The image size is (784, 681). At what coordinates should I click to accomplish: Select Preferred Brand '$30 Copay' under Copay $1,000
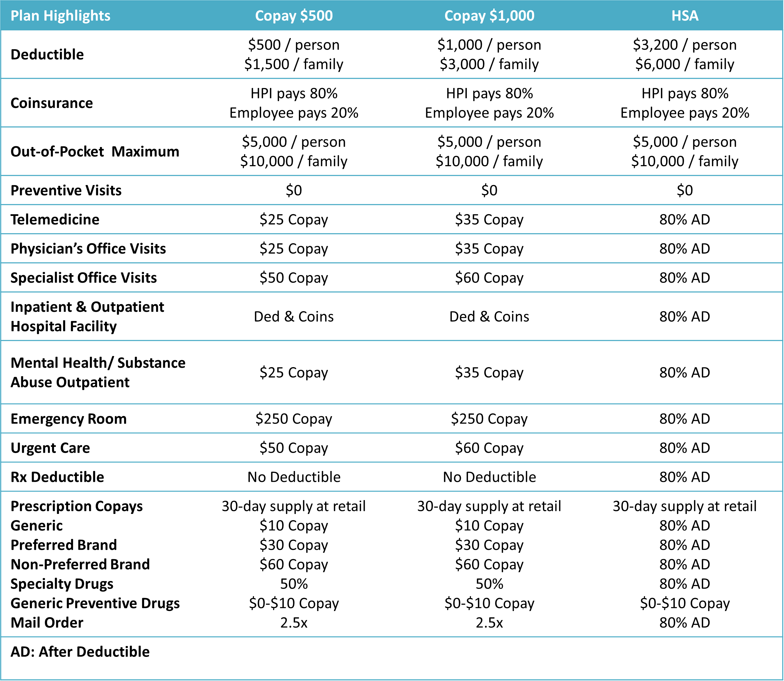point(489,545)
